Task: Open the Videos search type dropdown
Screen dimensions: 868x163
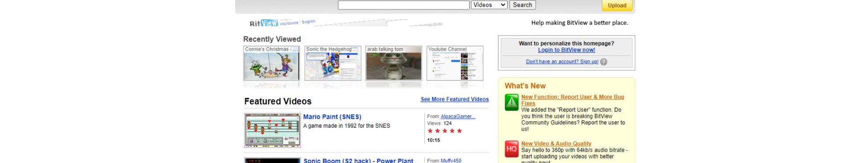Action: tap(489, 5)
